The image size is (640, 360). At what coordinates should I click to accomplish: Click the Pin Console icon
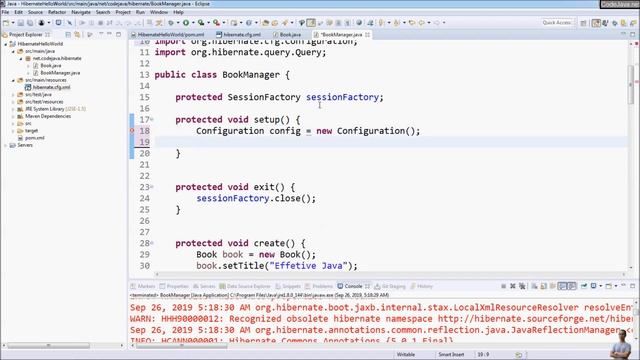pyautogui.click(x=584, y=286)
